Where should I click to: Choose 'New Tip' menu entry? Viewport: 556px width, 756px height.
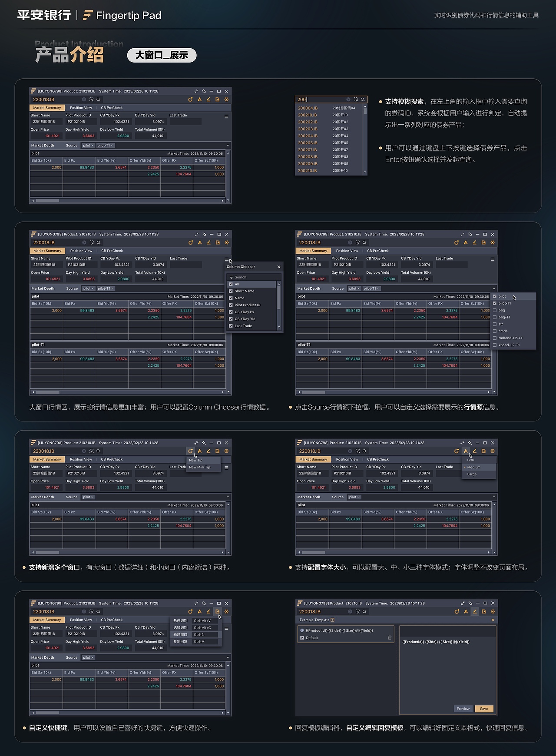[x=204, y=460]
